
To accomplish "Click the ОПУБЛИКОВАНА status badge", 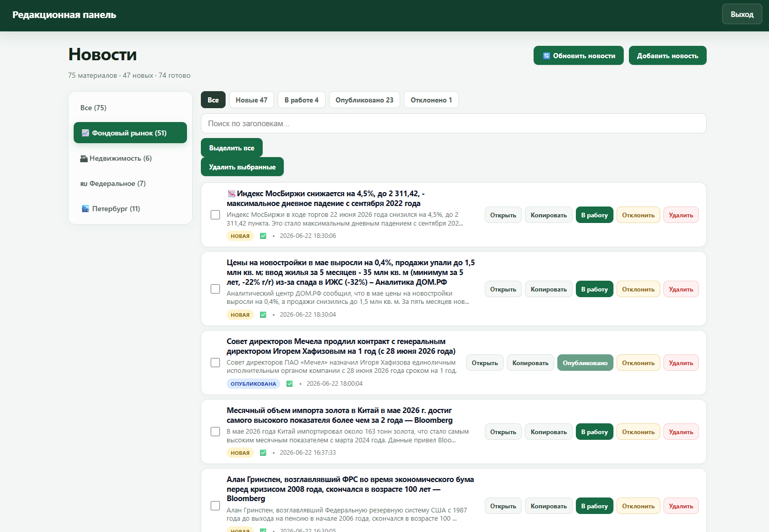I will (x=253, y=384).
